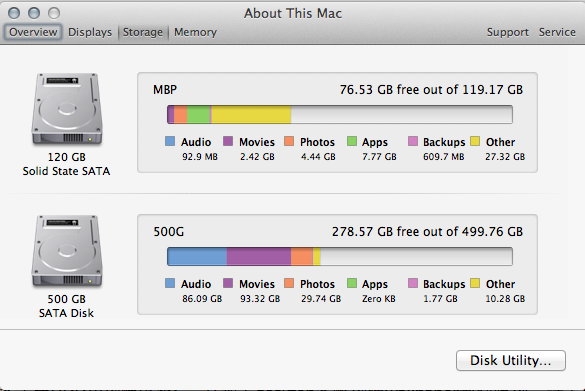The height and width of the screenshot is (391, 585).
Task: Open the Service link
Action: pos(557,32)
